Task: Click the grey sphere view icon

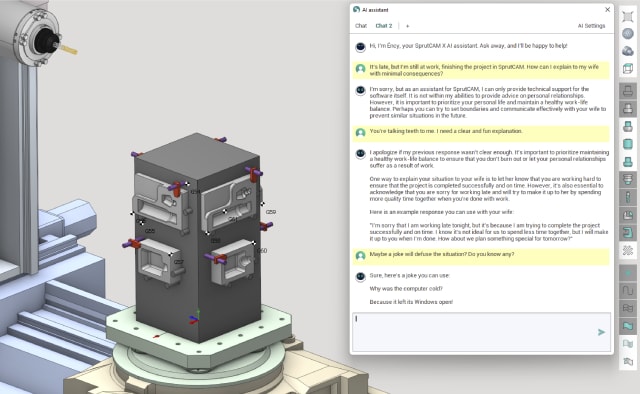Action: (628, 33)
